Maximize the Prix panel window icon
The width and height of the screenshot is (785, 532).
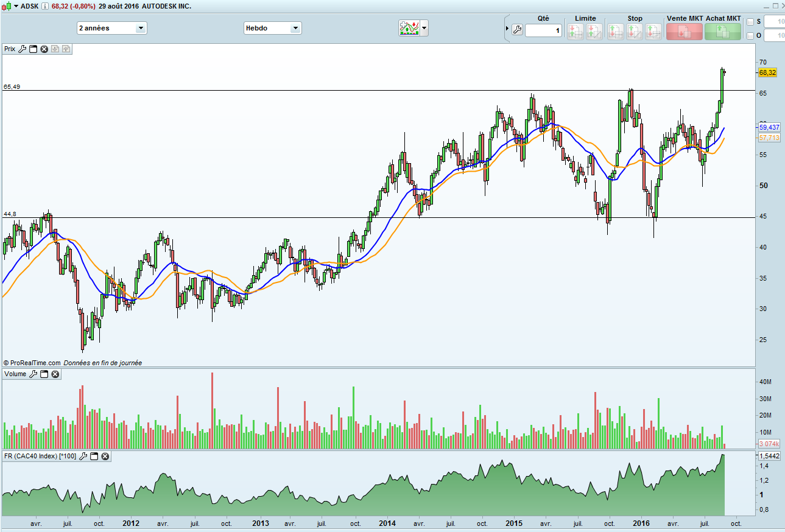pos(33,49)
